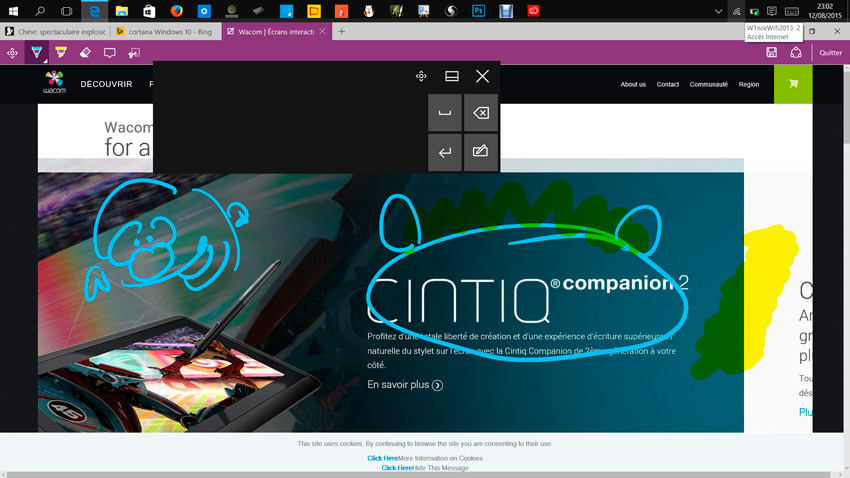Viewport: 850px width, 478px height.
Task: Tap the space key on handwriting panel
Action: point(445,113)
